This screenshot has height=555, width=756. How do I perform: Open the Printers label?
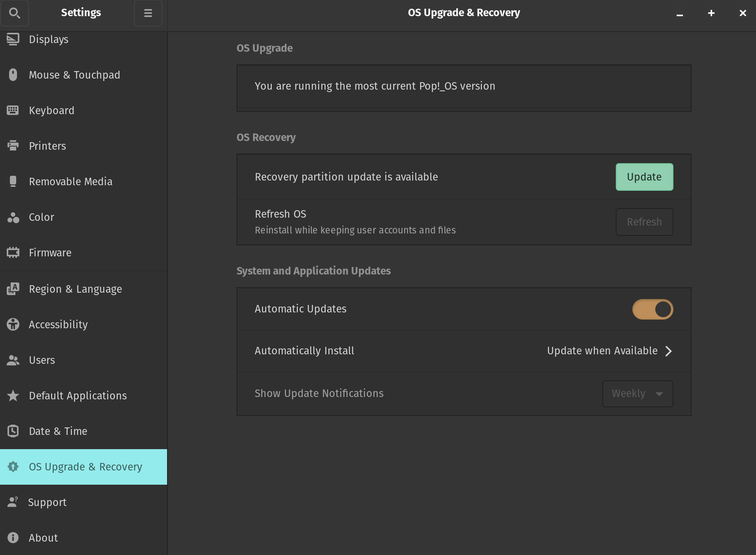click(47, 146)
